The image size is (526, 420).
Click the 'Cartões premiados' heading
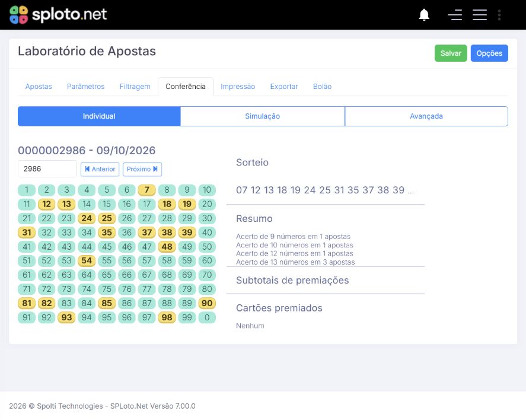click(x=279, y=308)
